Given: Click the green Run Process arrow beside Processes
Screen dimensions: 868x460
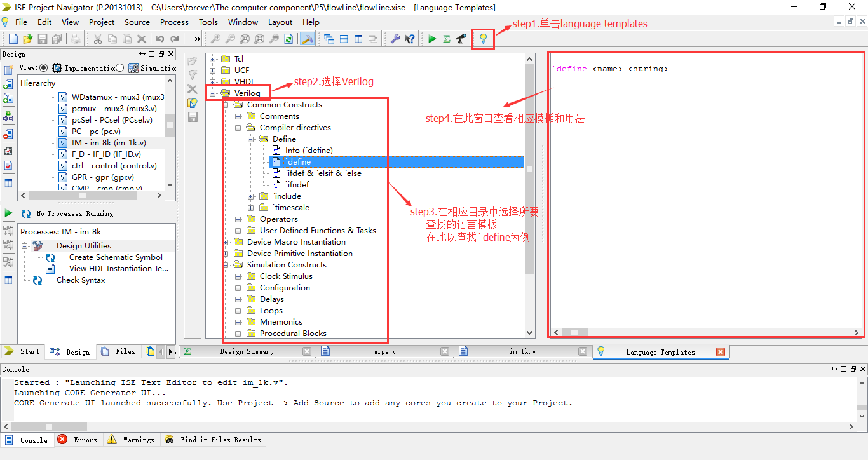Looking at the screenshot, I should click(x=9, y=213).
